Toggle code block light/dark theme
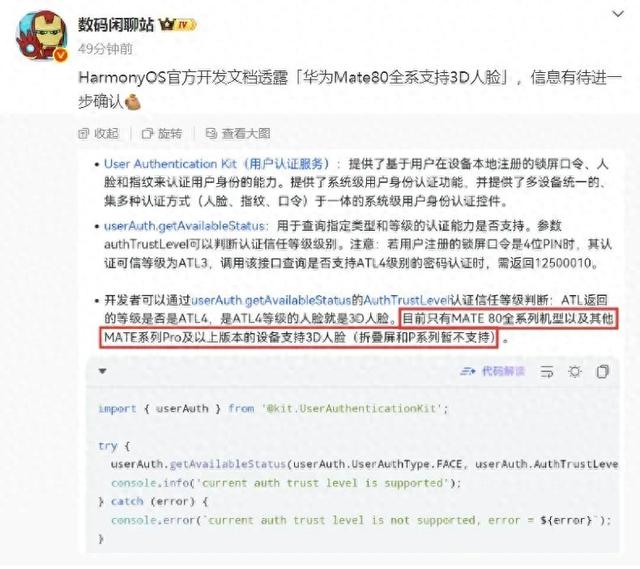Screen dimensions: 640x569 point(575,371)
